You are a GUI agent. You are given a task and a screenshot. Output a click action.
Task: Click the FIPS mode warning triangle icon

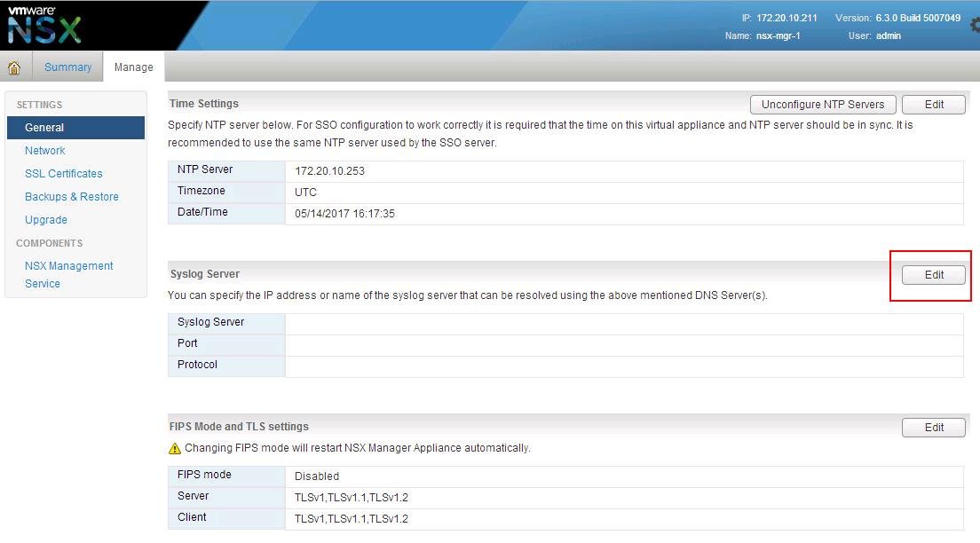tap(175, 449)
